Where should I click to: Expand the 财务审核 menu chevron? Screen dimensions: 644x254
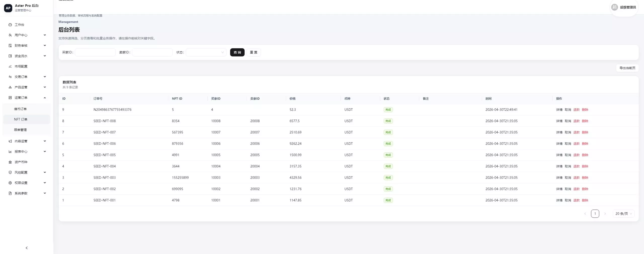[45, 45]
